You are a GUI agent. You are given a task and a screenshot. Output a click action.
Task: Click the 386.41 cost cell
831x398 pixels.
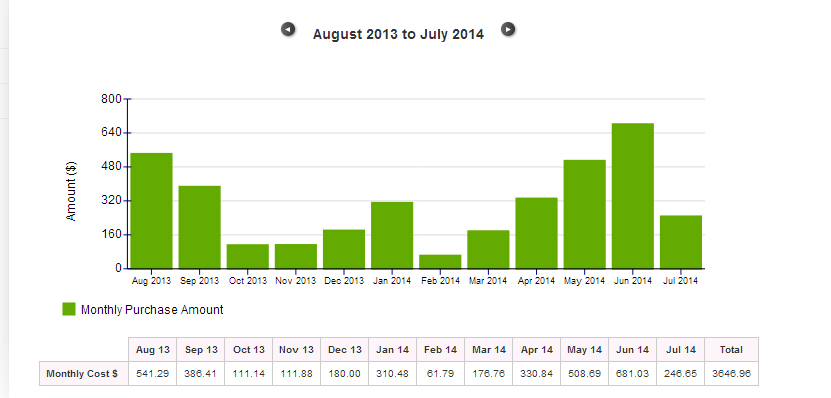tap(201, 374)
